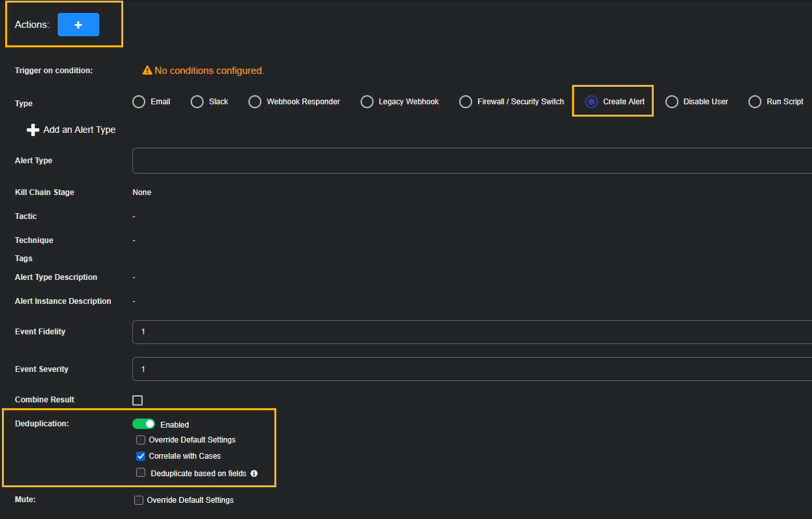Click the info icon beside Deduplicate based on fields
812x519 pixels.
pyautogui.click(x=254, y=474)
